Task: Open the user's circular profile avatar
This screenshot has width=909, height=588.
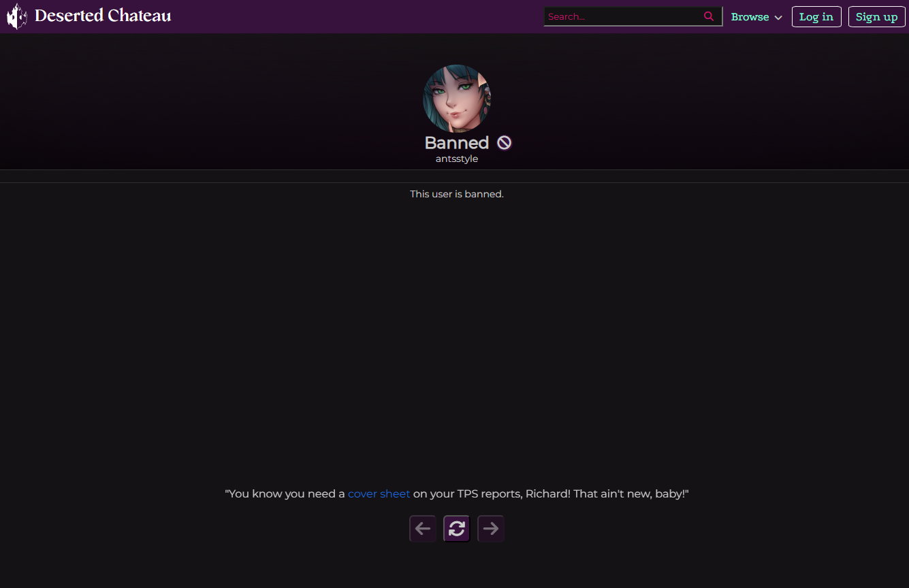Action: click(456, 99)
